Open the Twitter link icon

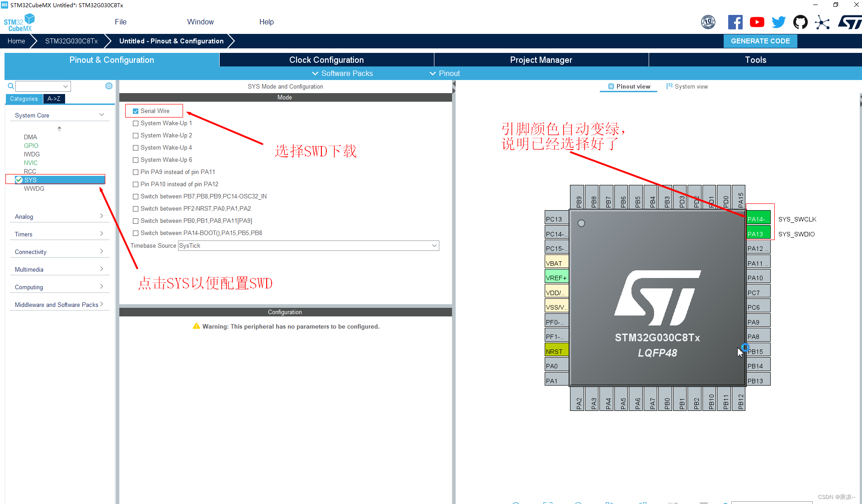tap(778, 22)
